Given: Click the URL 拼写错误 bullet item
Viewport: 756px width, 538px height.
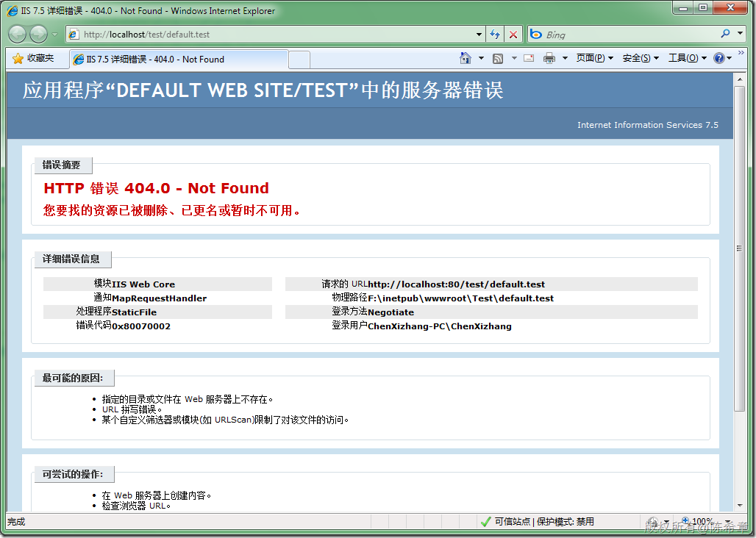Looking at the screenshot, I should [132, 409].
